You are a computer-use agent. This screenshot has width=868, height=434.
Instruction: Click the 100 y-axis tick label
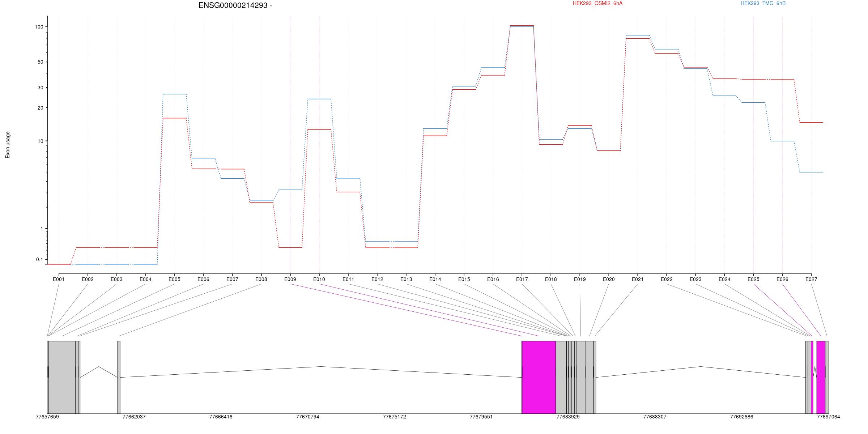tap(39, 27)
